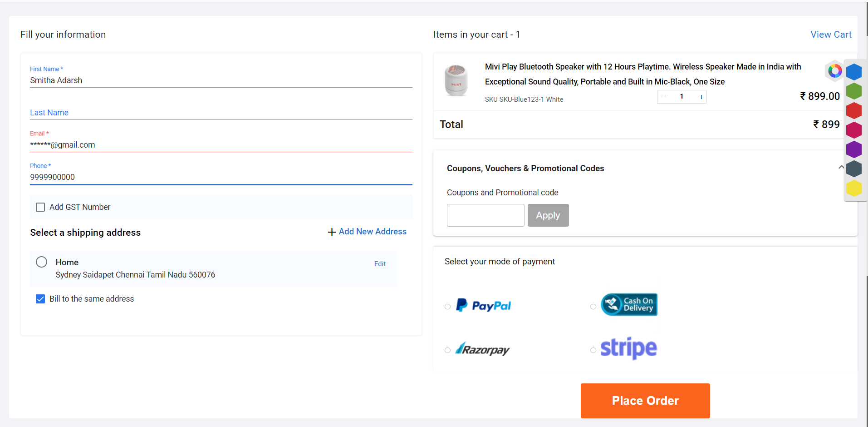This screenshot has height=427, width=868.
Task: Select the red theme color hexagon
Action: (854, 110)
